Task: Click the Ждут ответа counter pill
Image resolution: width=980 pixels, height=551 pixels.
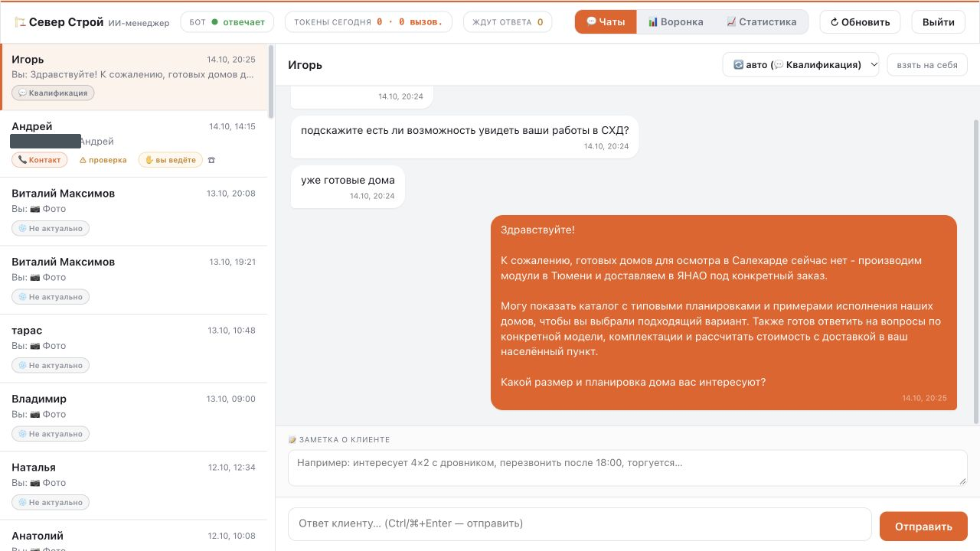Action: 508,22
